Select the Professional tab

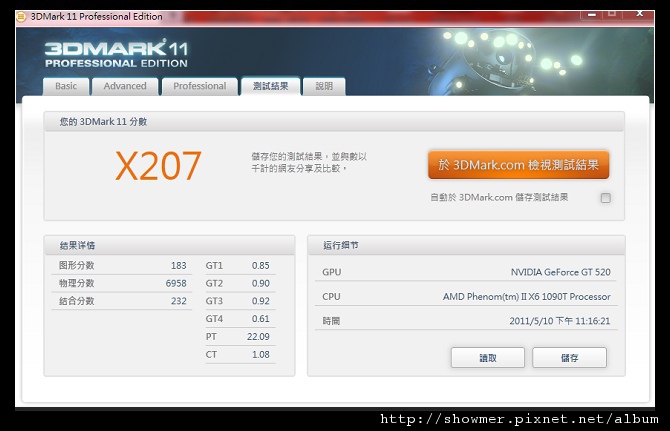tap(200, 86)
